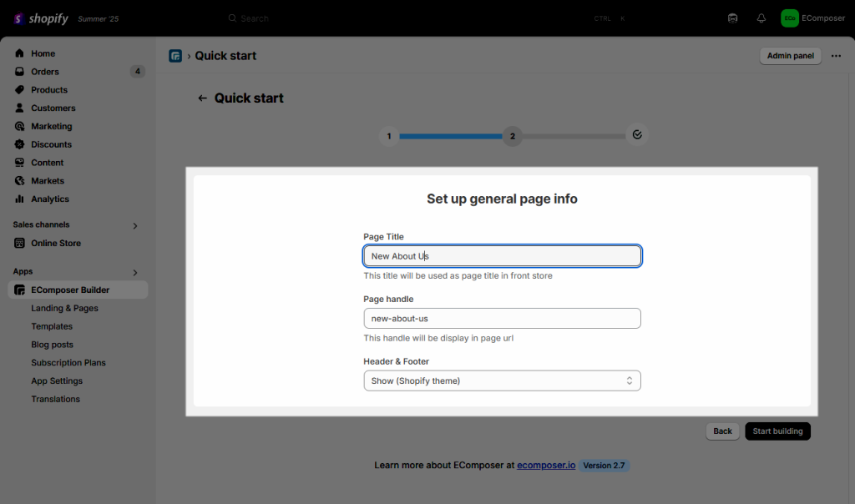Focus the Page Title input field
Viewport: 855px width, 504px height.
pos(502,256)
